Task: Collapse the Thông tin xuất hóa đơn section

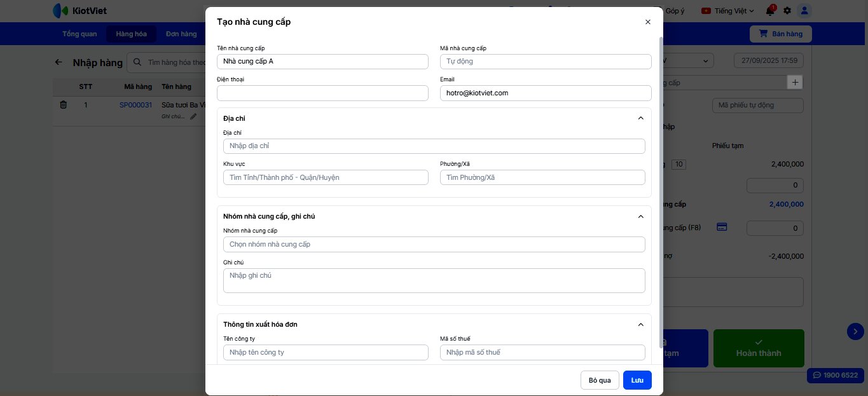Action: tap(640, 325)
